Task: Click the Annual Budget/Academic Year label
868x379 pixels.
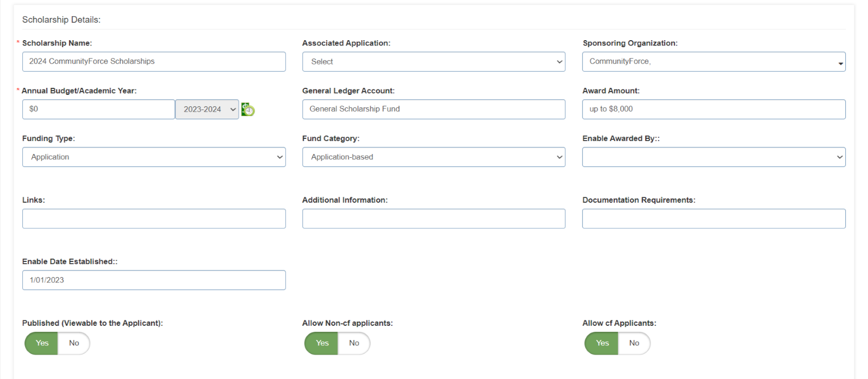Action: [79, 91]
